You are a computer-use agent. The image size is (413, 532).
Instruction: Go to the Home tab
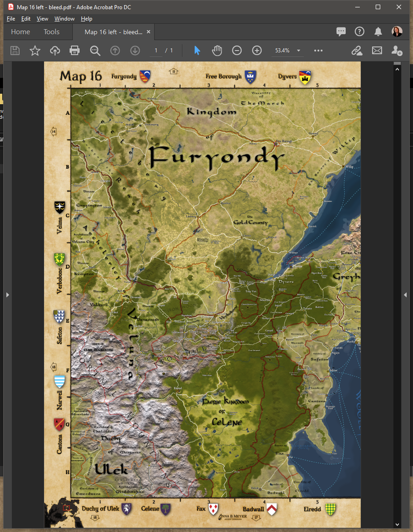[x=21, y=32]
